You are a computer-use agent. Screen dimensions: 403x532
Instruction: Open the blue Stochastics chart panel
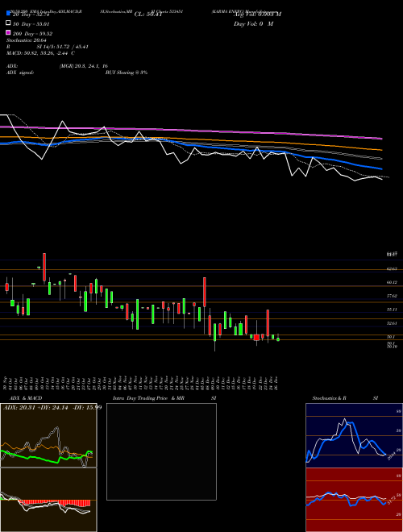pyautogui.click(x=354, y=435)
